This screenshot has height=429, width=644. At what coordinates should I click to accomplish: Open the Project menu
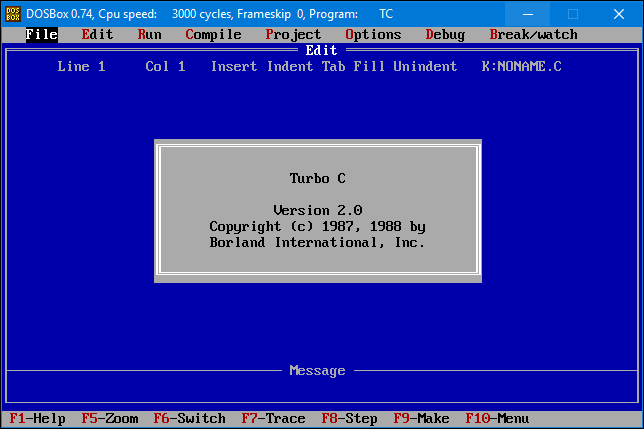[293, 34]
